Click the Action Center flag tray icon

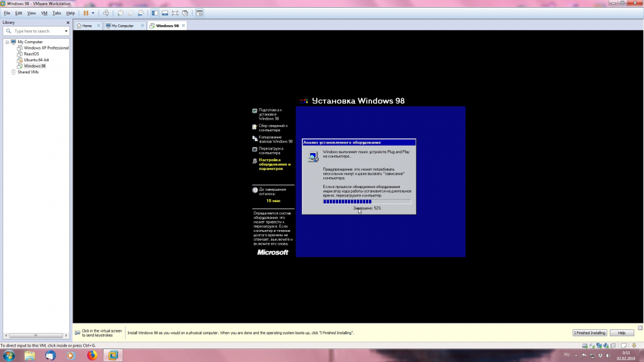tap(584, 356)
